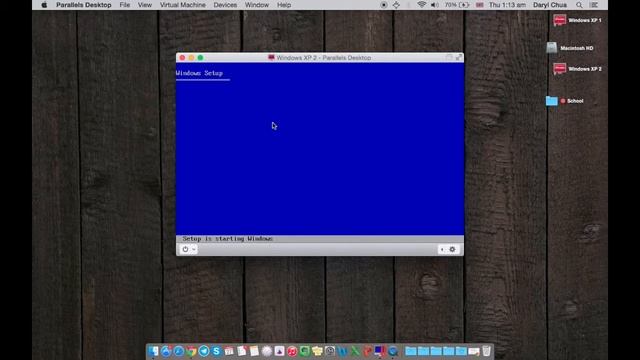This screenshot has height=360, width=640.
Task: Open the Help menu
Action: 284,5
